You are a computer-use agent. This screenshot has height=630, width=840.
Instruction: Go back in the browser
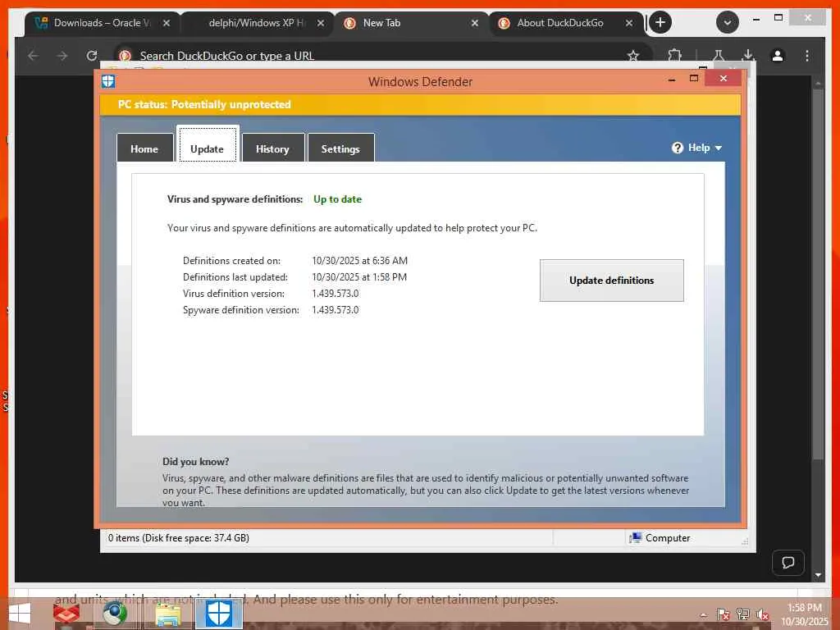33,56
